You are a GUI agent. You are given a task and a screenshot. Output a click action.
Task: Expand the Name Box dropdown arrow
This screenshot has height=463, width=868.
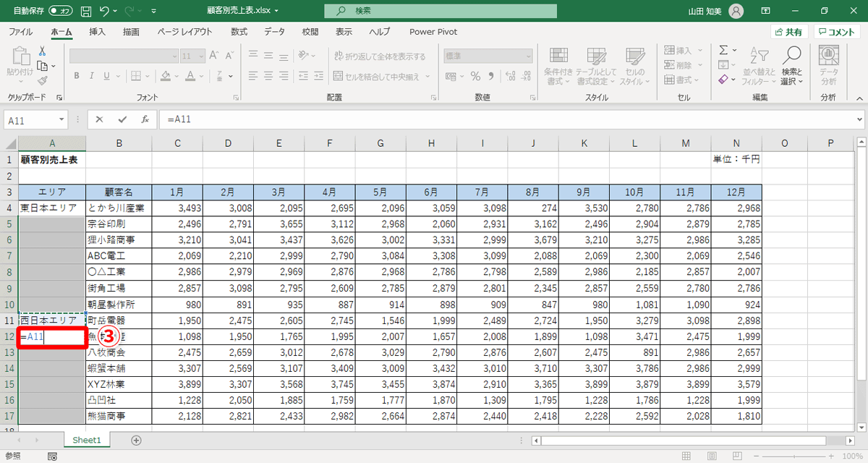pyautogui.click(x=62, y=119)
